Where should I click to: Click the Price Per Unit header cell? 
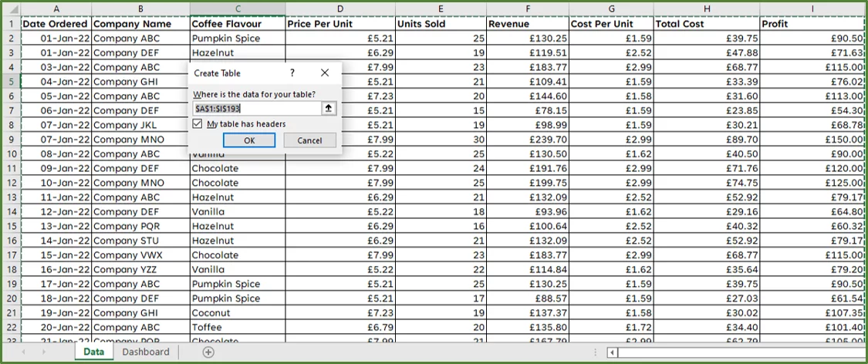click(340, 24)
